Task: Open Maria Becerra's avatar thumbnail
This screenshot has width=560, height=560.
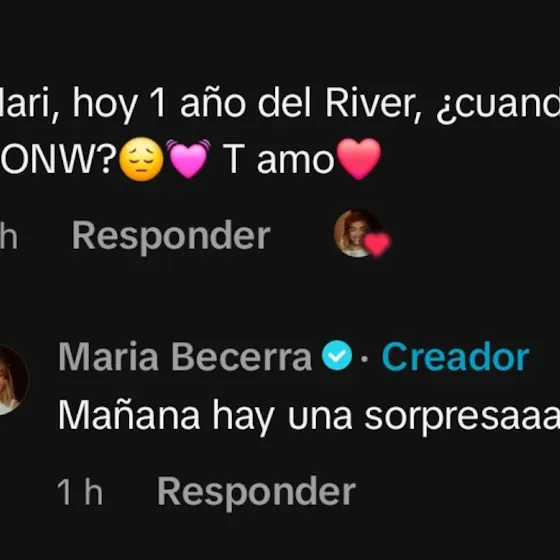Action: pyautogui.click(x=11, y=380)
